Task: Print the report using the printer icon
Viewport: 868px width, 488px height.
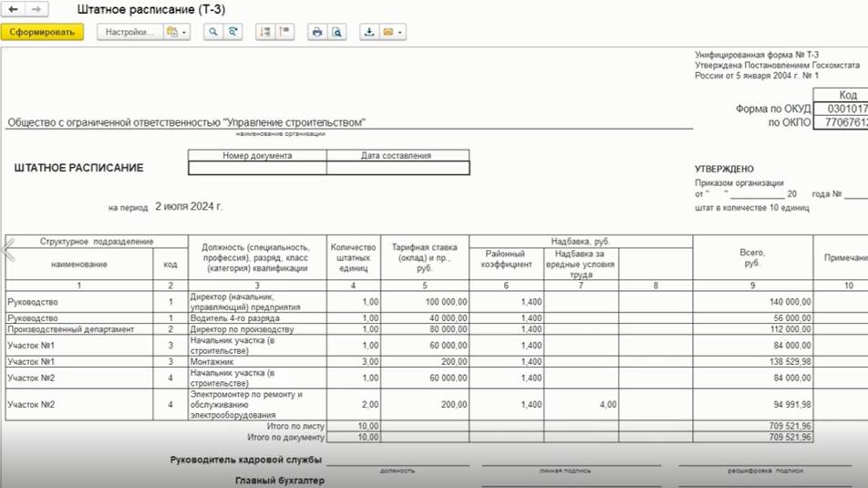Action: 317,32
